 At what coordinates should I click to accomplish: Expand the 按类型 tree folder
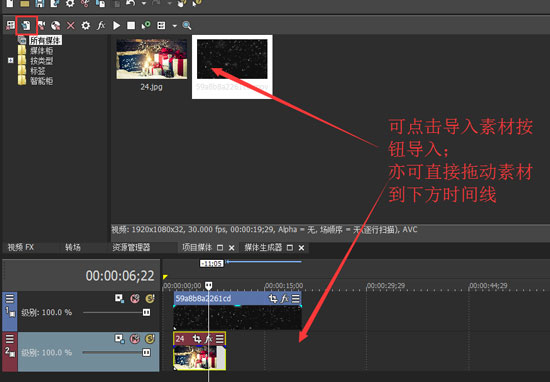pos(11,61)
